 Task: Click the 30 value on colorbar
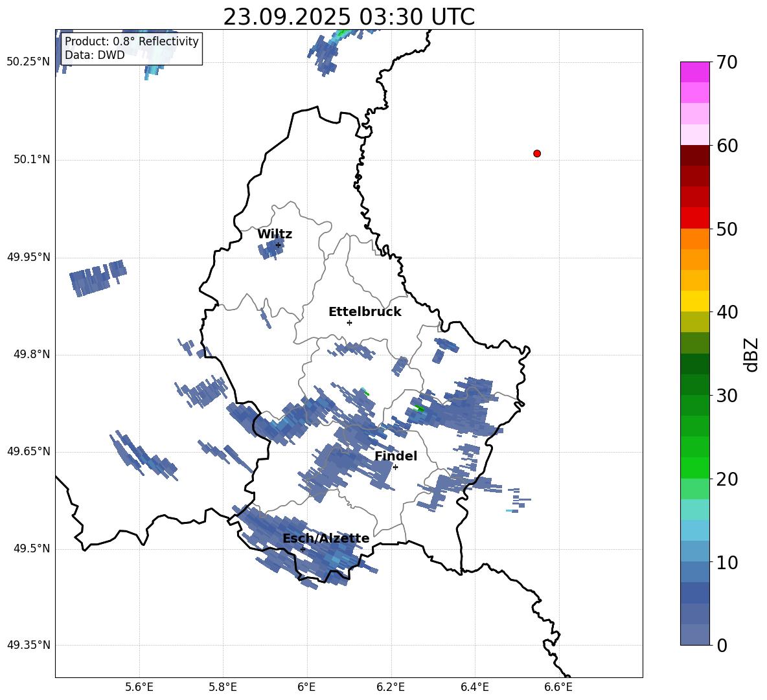tap(727, 396)
